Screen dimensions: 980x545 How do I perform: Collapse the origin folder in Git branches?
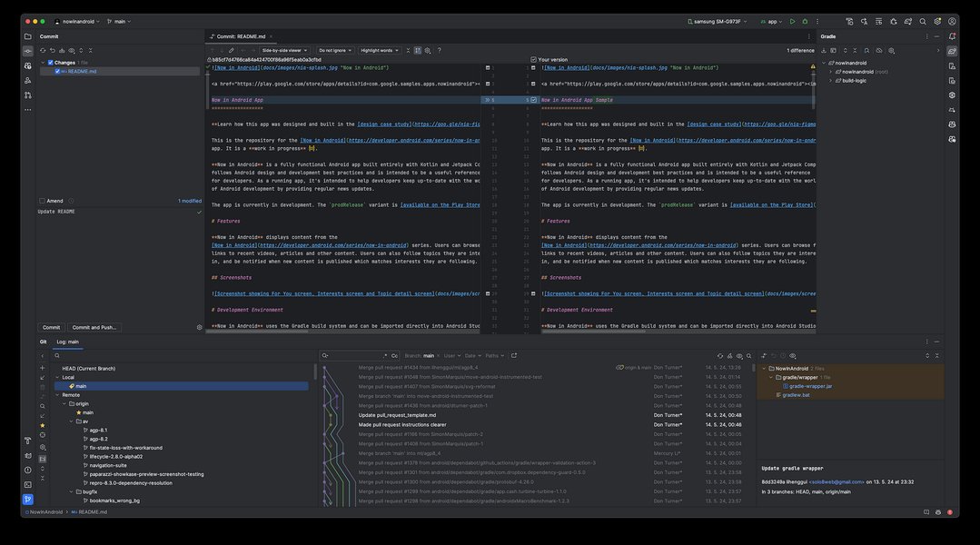64,403
